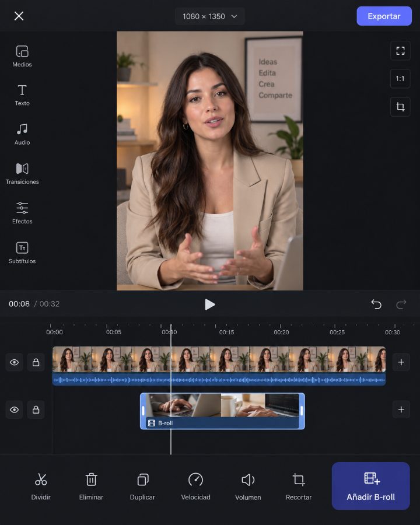The height and width of the screenshot is (525, 420).
Task: Jump to 00:25 on the timeline ruler
Action: 337,332
